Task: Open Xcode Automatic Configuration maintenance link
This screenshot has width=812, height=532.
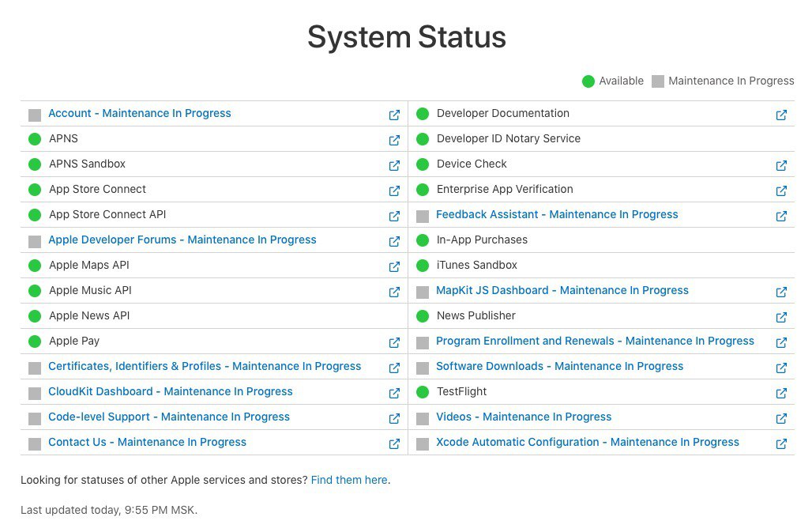Action: pyautogui.click(x=588, y=443)
